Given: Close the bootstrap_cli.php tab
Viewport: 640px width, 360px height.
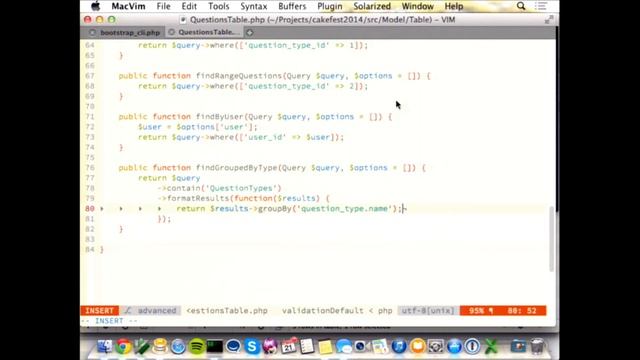Looking at the screenshot, I should [x=93, y=32].
